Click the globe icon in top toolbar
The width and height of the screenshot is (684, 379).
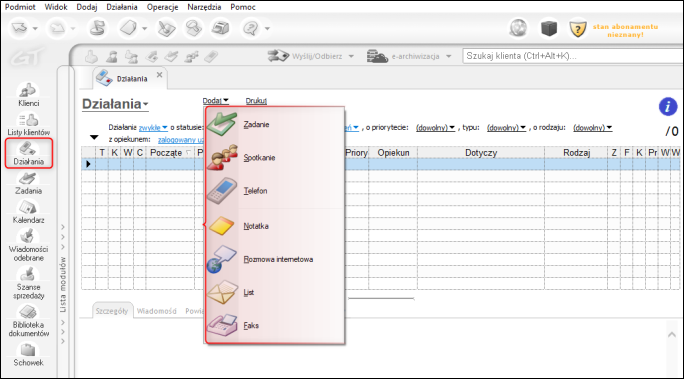(x=518, y=28)
